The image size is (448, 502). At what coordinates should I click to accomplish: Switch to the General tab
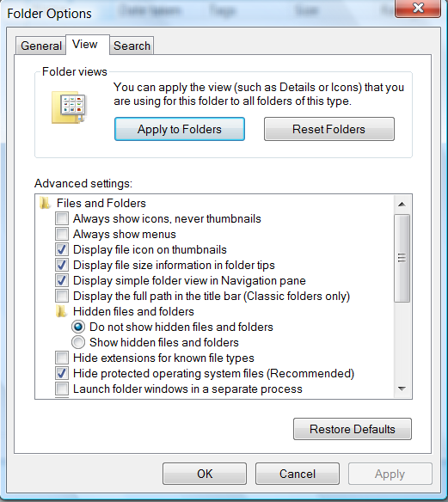point(41,46)
